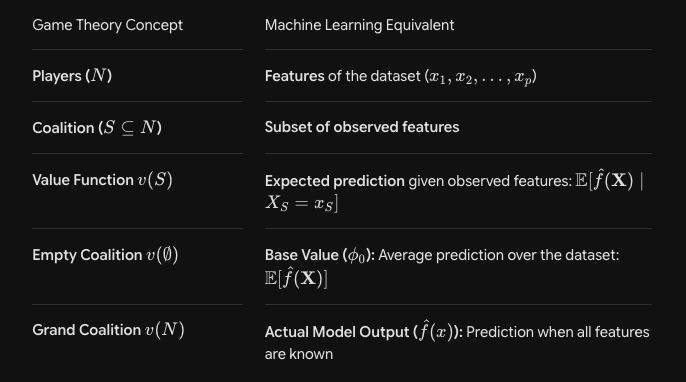Click the bold 'Actual Model Output' text
Screen dimensions: 686x382
[337, 332]
